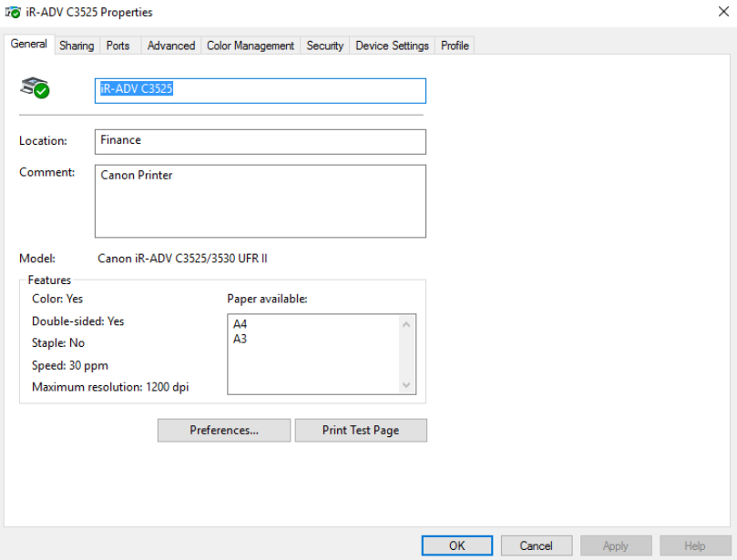Switch to the Security tab

tap(325, 46)
